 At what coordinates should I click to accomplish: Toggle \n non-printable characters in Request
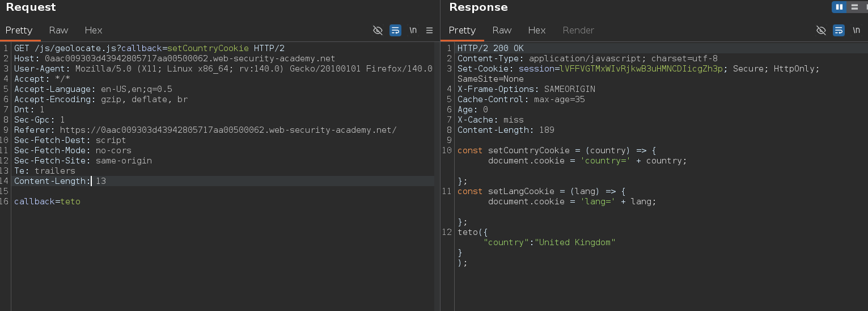coord(413,30)
